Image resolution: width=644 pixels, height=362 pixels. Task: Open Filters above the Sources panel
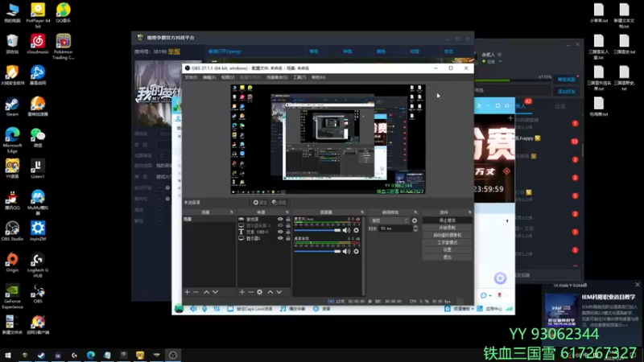click(x=279, y=203)
